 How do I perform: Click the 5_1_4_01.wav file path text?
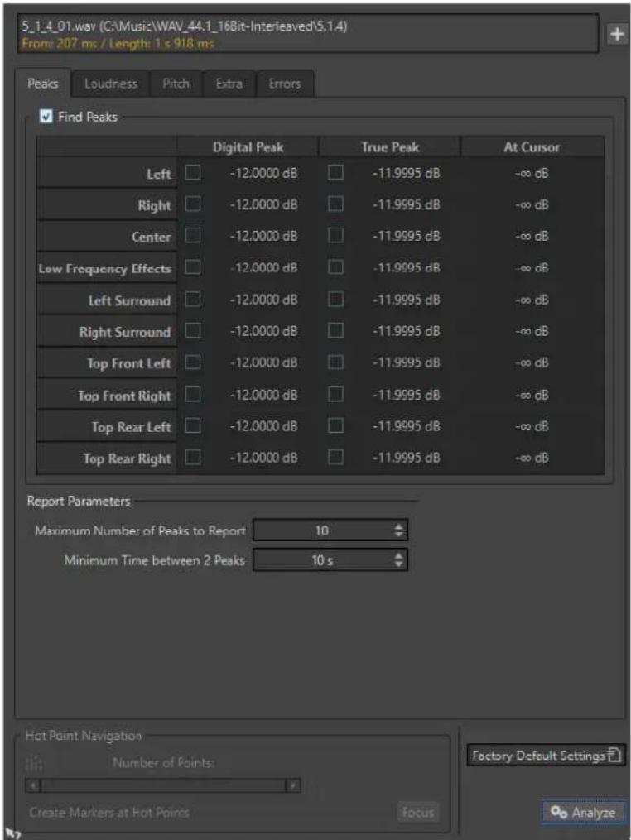coord(185,26)
